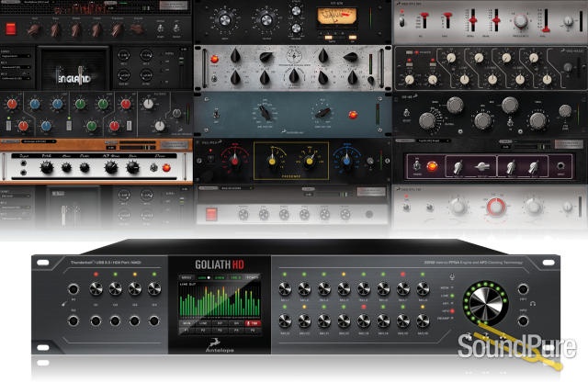
Task: Tap MENU on the Goliath HD touchscreen
Action: pyautogui.click(x=187, y=276)
